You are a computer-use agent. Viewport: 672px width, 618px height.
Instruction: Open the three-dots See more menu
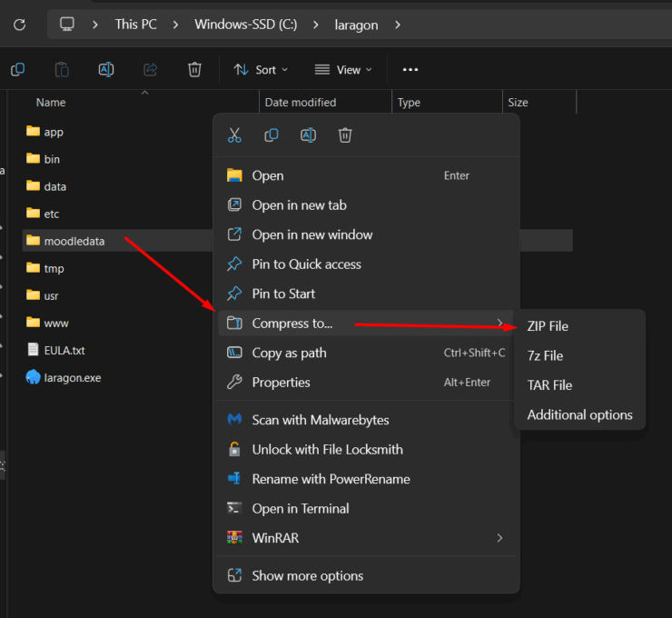coord(410,69)
